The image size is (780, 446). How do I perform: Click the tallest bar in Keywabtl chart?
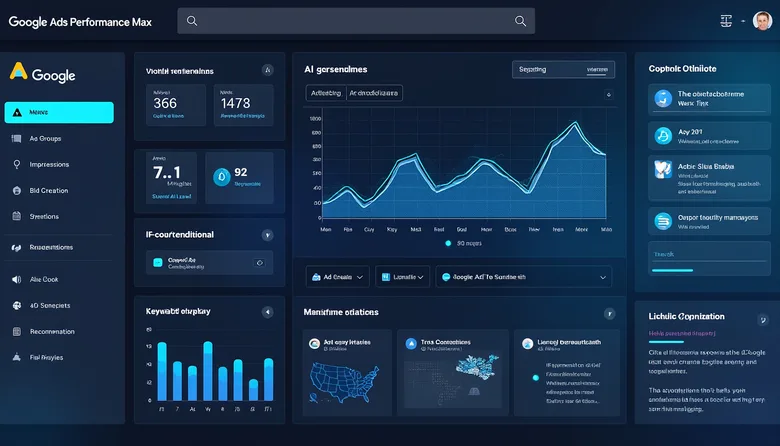click(208, 371)
